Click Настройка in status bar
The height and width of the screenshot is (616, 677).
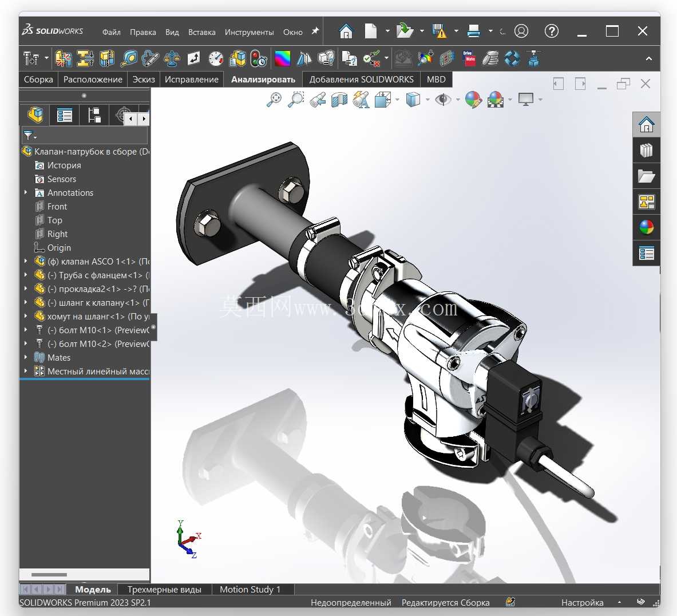582,603
